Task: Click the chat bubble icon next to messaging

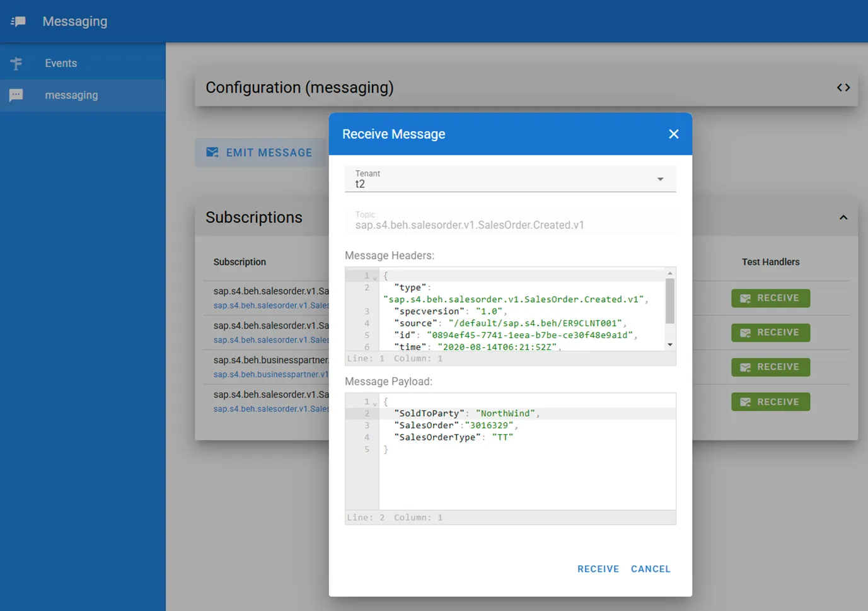Action: tap(16, 95)
